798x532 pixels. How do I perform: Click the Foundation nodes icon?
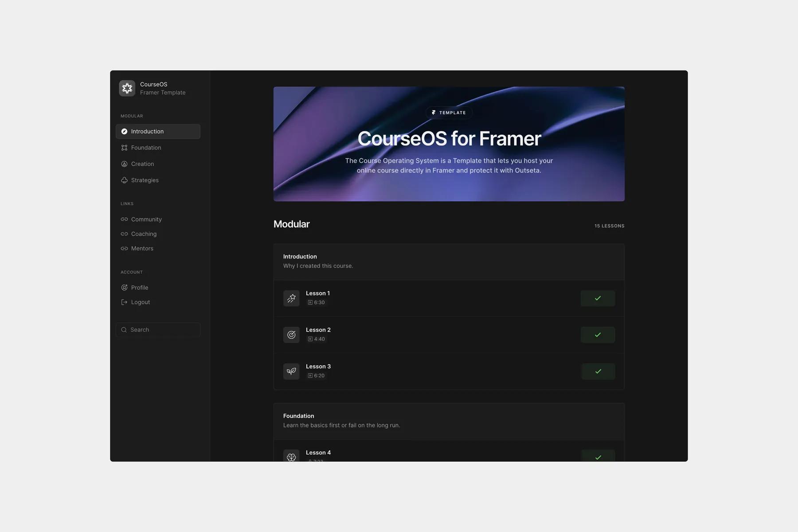tap(124, 148)
